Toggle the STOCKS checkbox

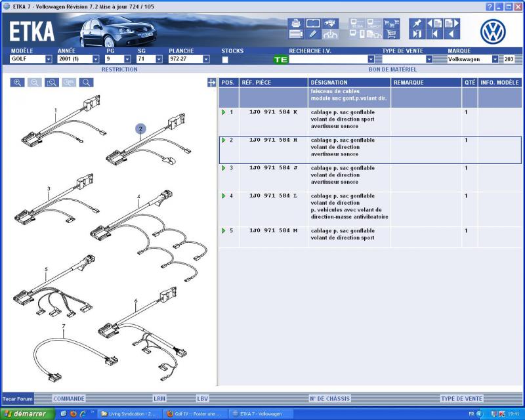click(x=225, y=60)
